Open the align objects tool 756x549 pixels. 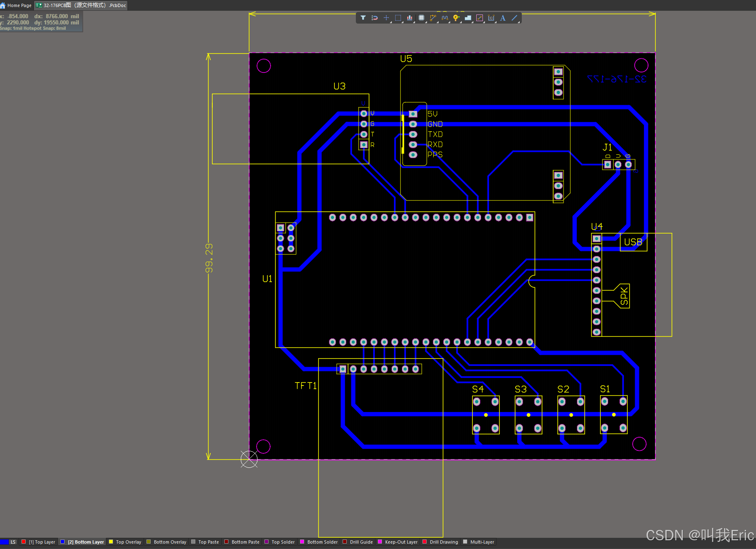click(x=410, y=18)
